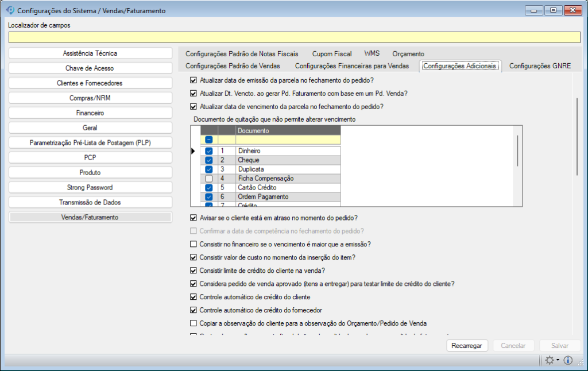The image size is (588, 371).
Task: Select the Clientes e Fornecedores category
Action: [x=90, y=83]
